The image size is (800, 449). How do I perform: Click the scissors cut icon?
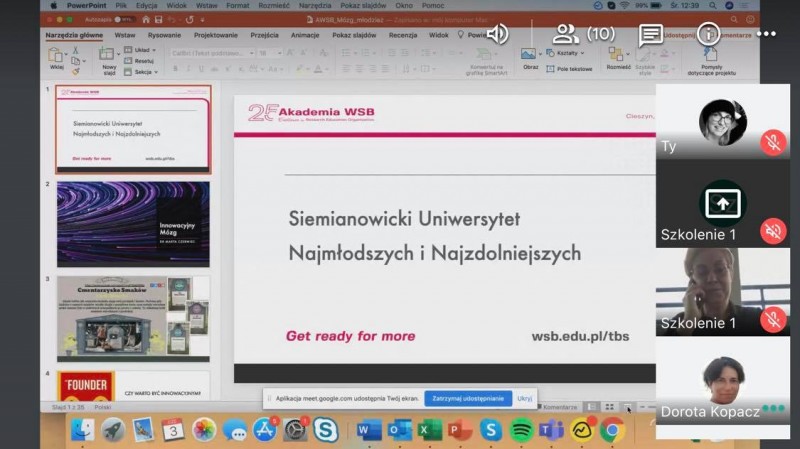(x=76, y=50)
